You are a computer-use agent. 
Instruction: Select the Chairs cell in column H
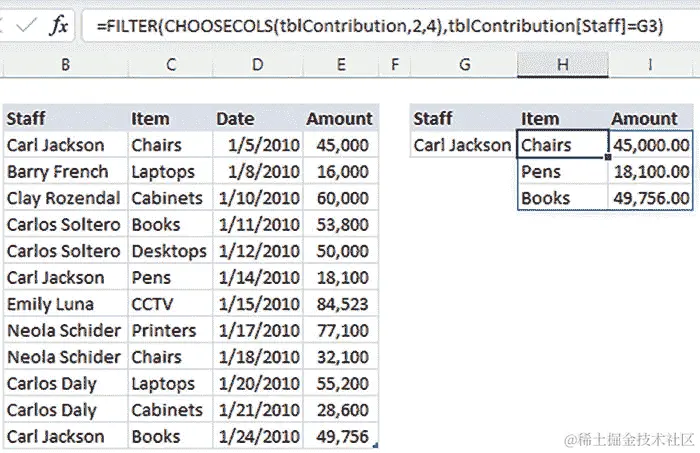point(562,144)
